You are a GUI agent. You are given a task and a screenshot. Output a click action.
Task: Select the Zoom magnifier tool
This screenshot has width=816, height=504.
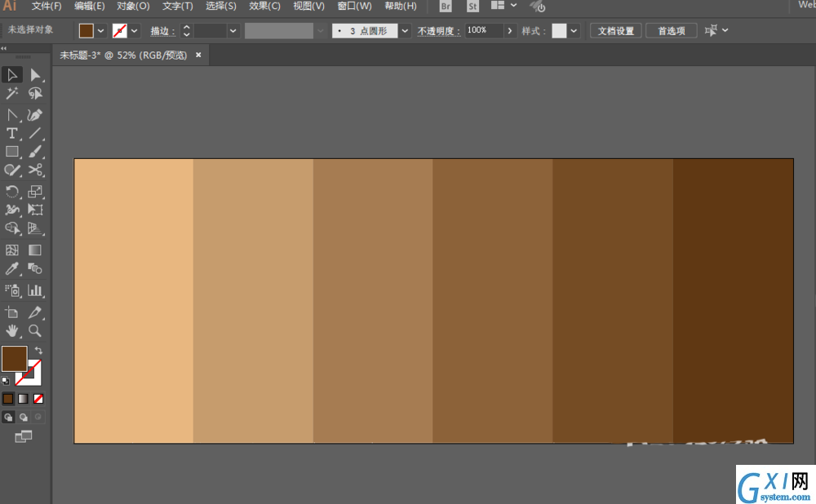(x=35, y=331)
